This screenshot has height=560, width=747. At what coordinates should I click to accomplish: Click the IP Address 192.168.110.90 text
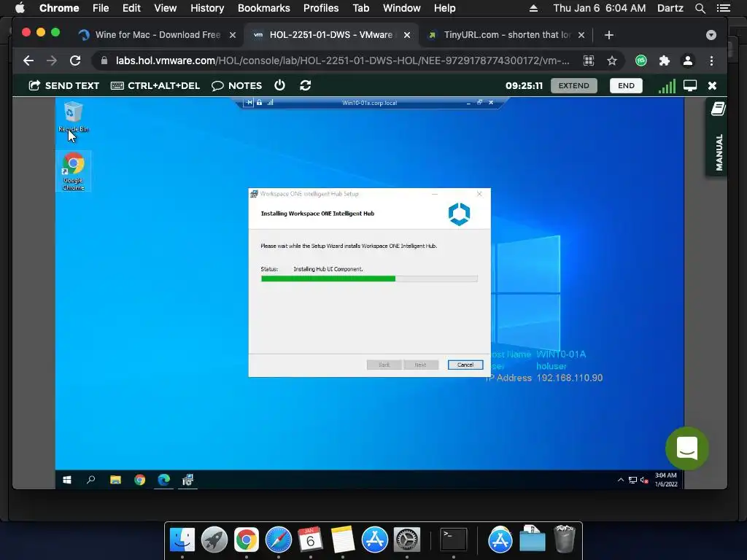click(544, 378)
